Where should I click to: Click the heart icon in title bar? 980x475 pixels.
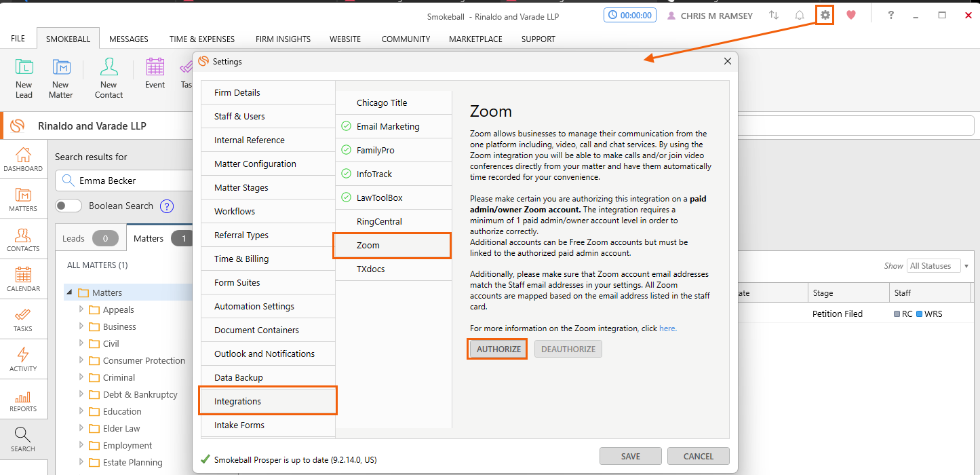coord(851,15)
